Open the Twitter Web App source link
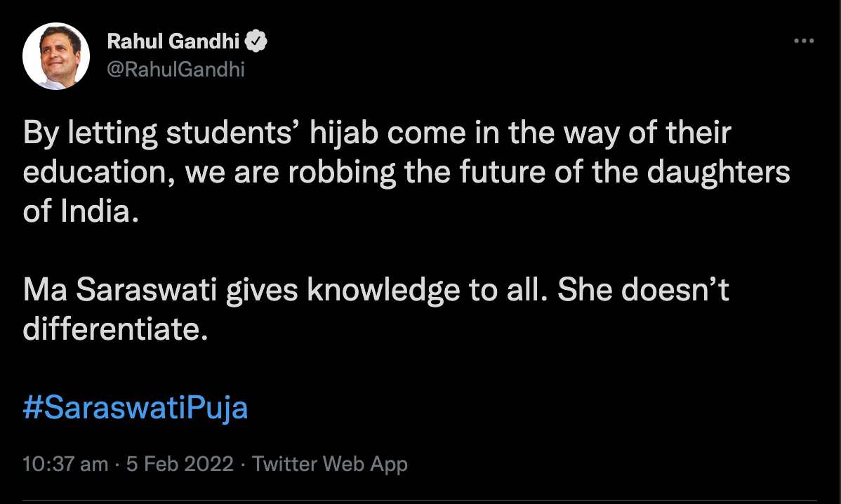This screenshot has width=841, height=504. click(x=330, y=464)
